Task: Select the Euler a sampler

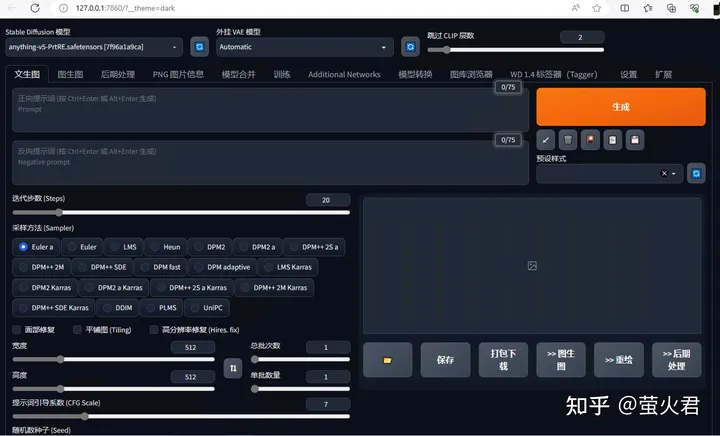Action: tap(36, 247)
